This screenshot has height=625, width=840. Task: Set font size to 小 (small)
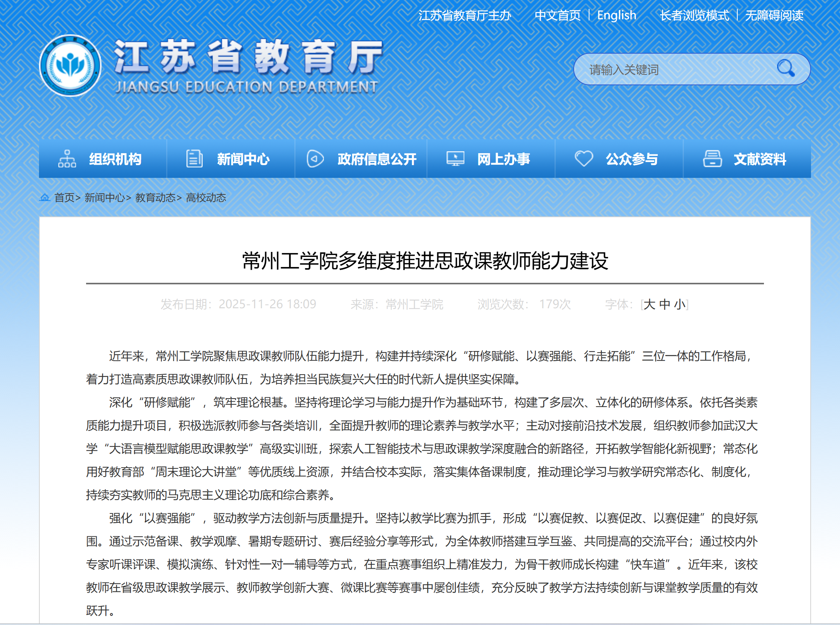pyautogui.click(x=679, y=304)
